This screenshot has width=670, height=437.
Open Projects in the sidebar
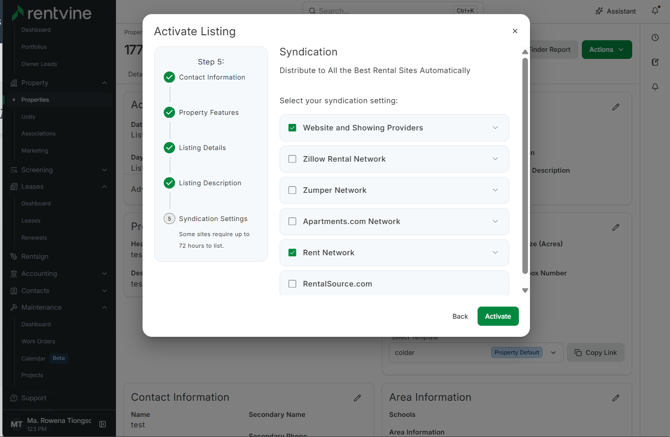click(x=32, y=375)
